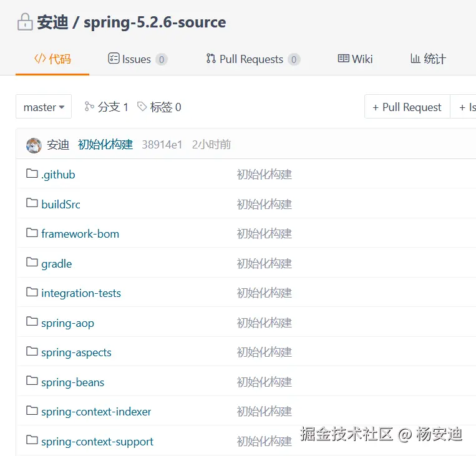
Task: Click folder icon beside .github
Action: [x=32, y=173]
